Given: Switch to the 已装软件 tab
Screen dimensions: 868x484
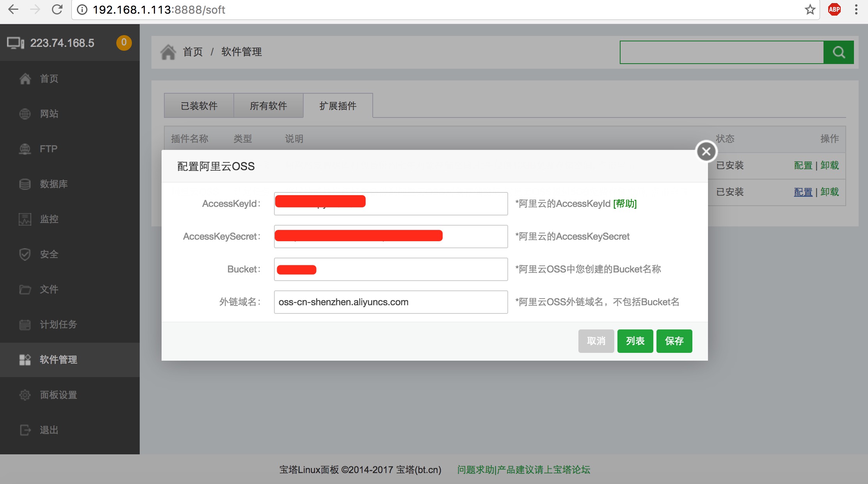Looking at the screenshot, I should (199, 105).
